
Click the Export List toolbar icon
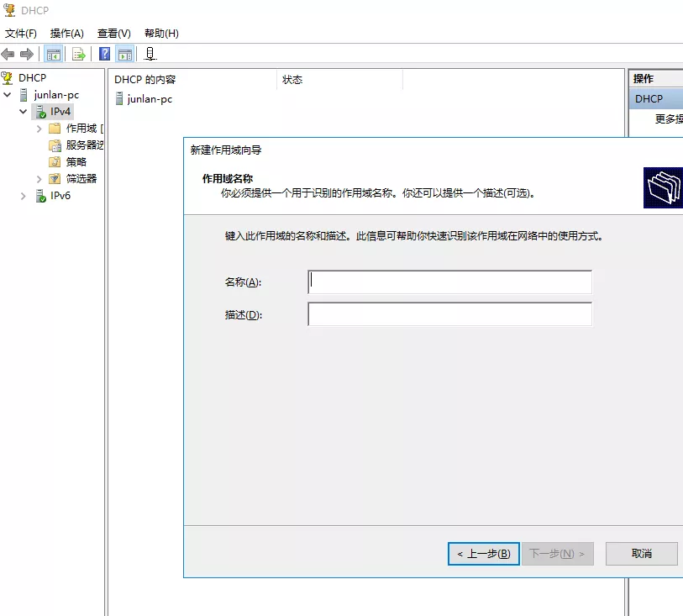pyautogui.click(x=79, y=55)
